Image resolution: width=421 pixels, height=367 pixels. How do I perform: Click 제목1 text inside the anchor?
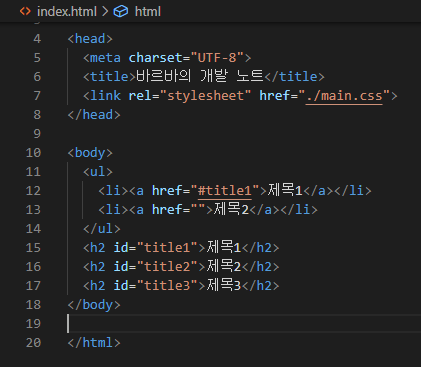[x=285, y=190]
